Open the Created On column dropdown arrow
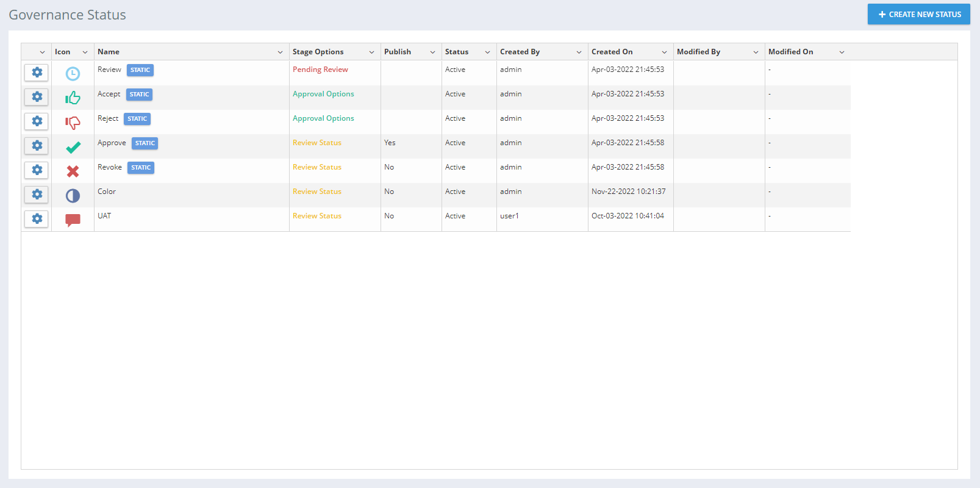Image resolution: width=980 pixels, height=488 pixels. click(x=664, y=52)
